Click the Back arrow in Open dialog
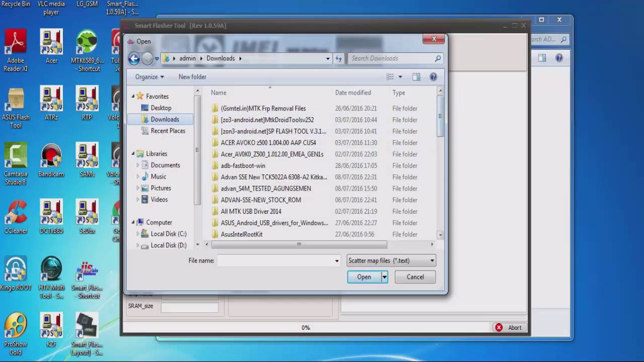The height and width of the screenshot is (362, 644). click(134, 58)
